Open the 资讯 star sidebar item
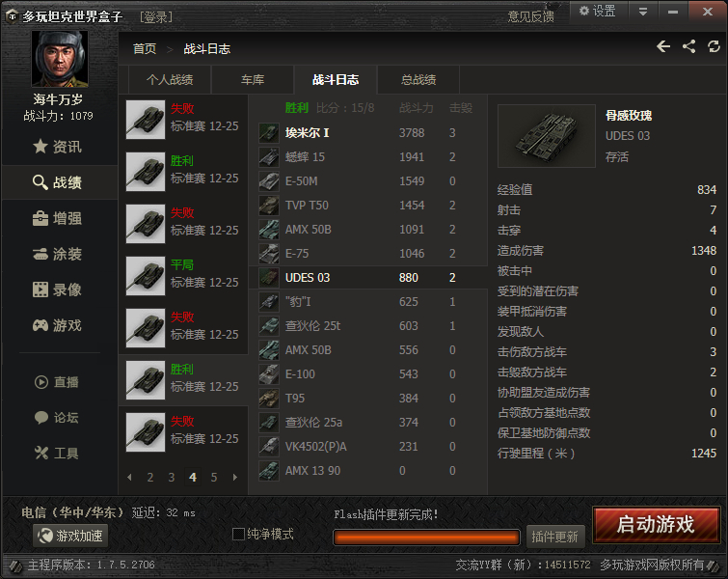 (58, 147)
